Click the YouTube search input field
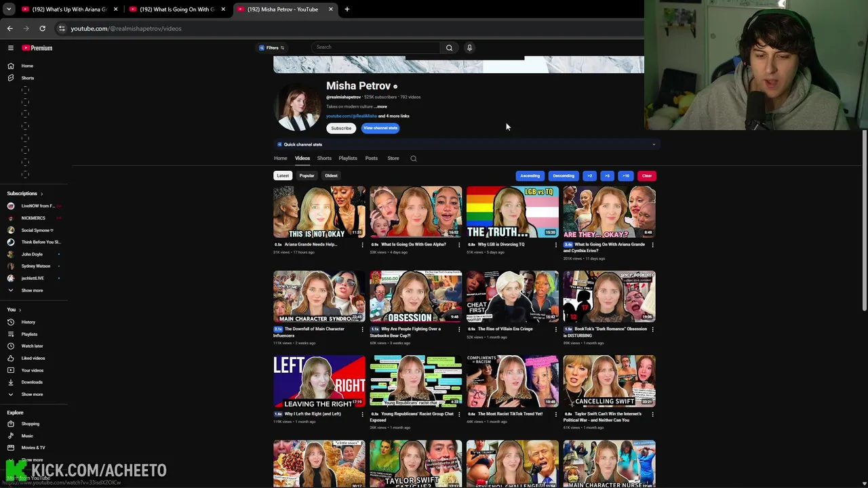Image resolution: width=868 pixels, height=488 pixels. [376, 47]
